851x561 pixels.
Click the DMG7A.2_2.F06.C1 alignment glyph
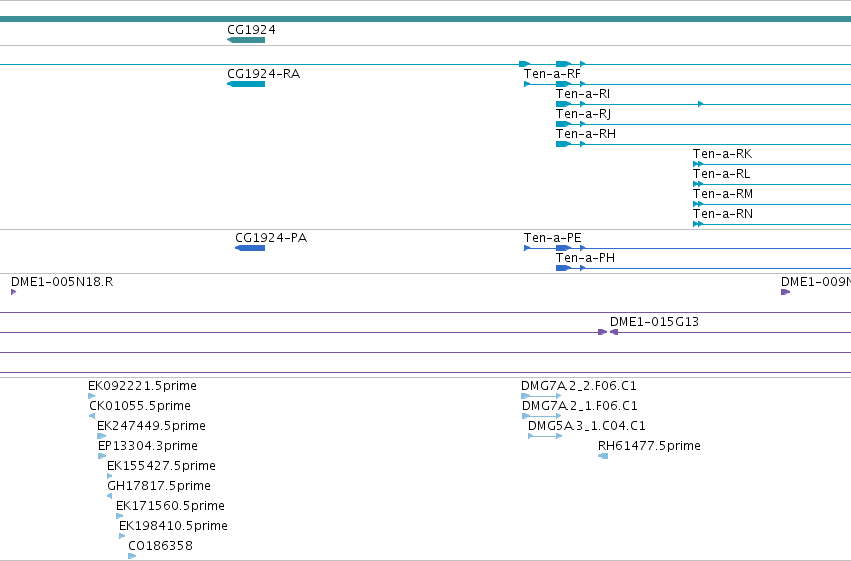point(541,396)
